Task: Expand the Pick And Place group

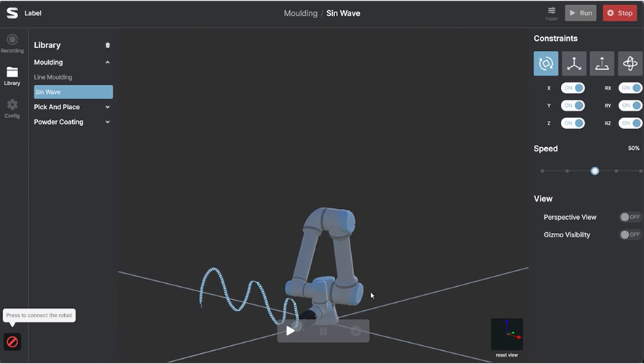Action: [108, 107]
